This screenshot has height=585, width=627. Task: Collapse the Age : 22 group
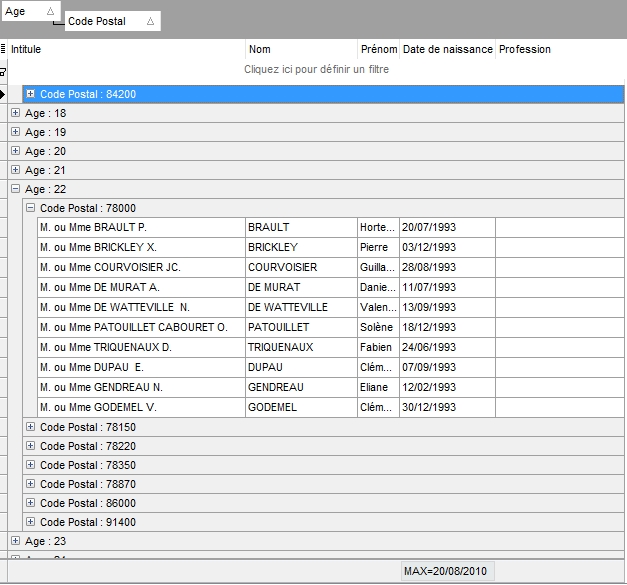pos(15,189)
